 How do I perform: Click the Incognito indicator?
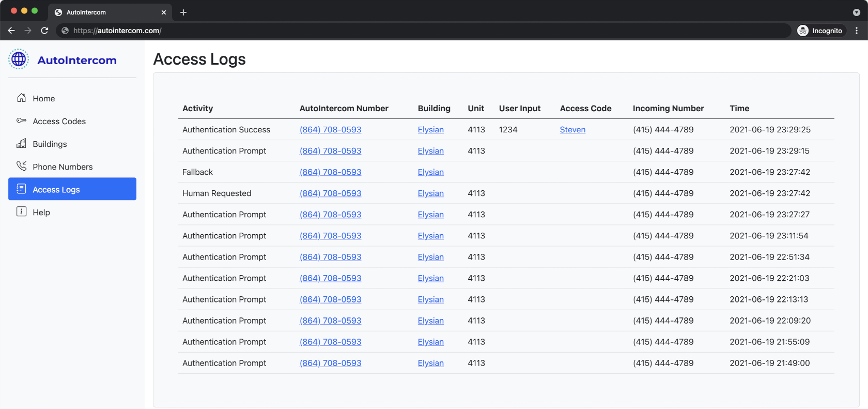coord(820,31)
